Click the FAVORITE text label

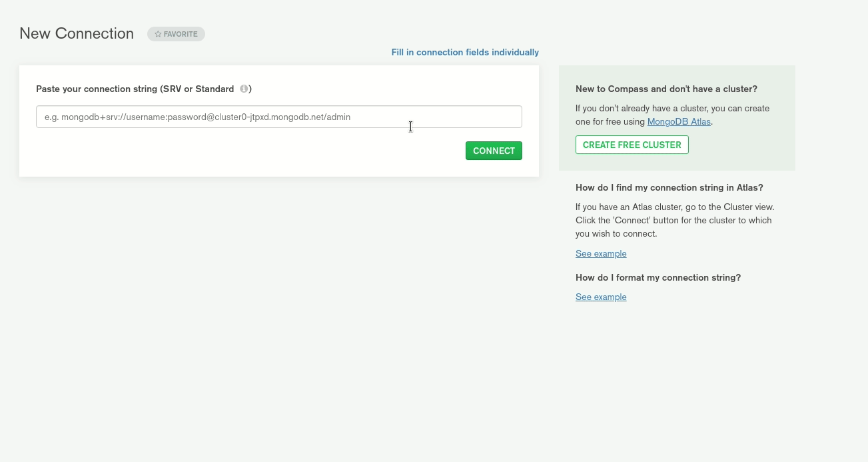coord(181,34)
